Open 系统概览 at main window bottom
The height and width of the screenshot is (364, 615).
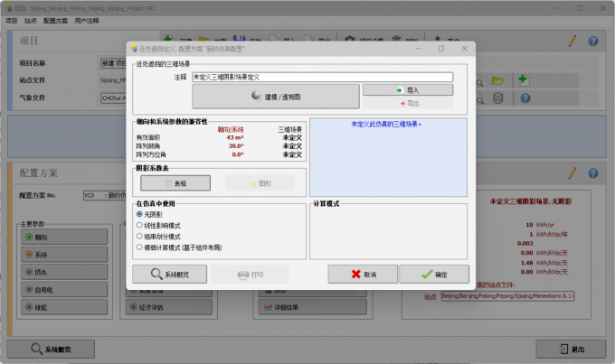coord(51,349)
